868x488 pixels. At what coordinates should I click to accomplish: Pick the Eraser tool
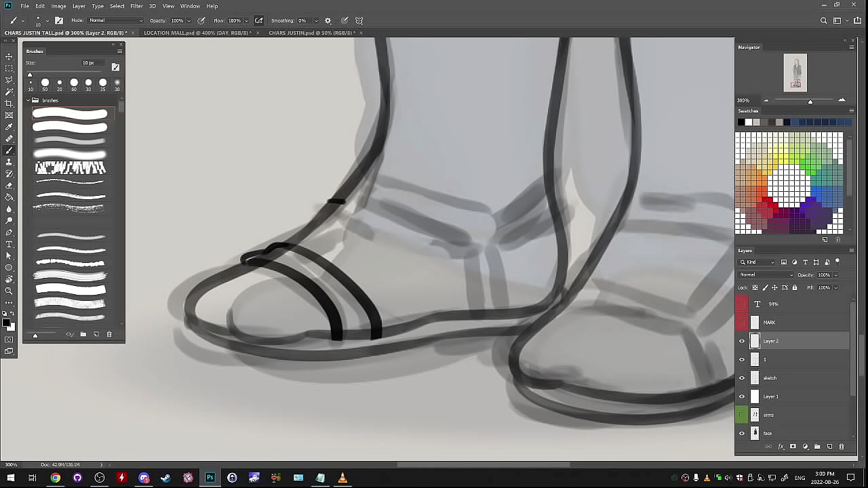pyautogui.click(x=9, y=186)
